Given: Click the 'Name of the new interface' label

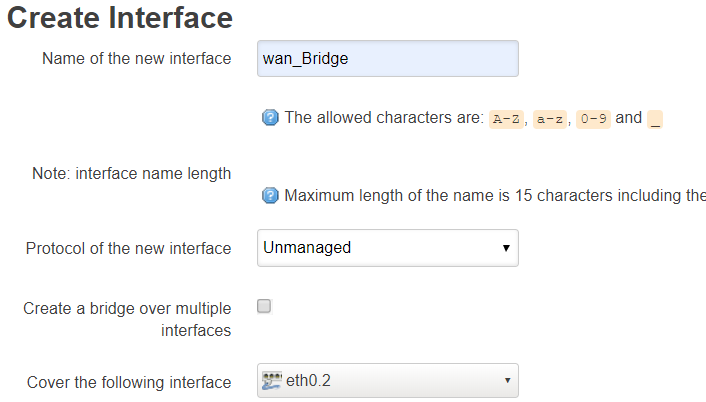Looking at the screenshot, I should coord(136,58).
